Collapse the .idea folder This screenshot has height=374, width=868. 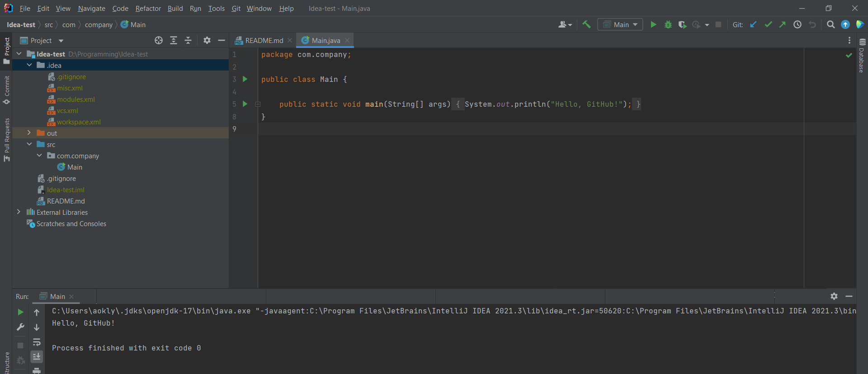[29, 65]
